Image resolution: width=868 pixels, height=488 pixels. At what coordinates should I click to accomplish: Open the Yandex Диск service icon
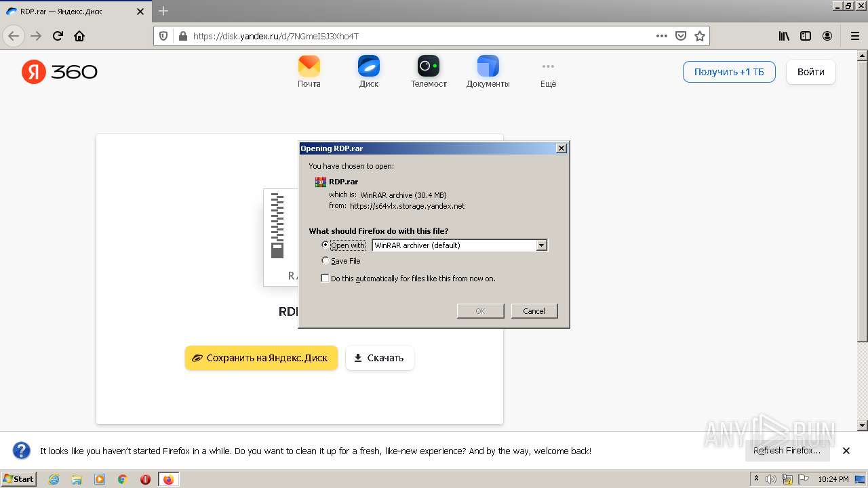pyautogui.click(x=368, y=71)
